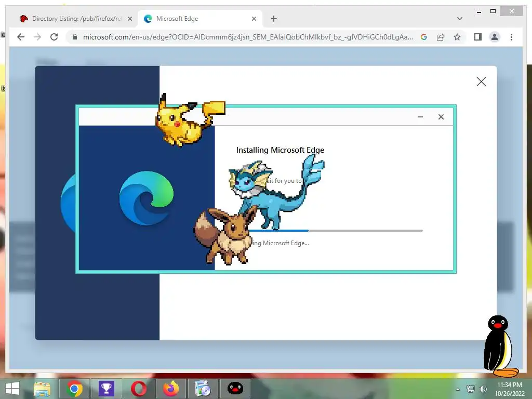Viewport: 532px width, 399px height.
Task: Open Chrome's three-dot menu
Action: point(511,37)
